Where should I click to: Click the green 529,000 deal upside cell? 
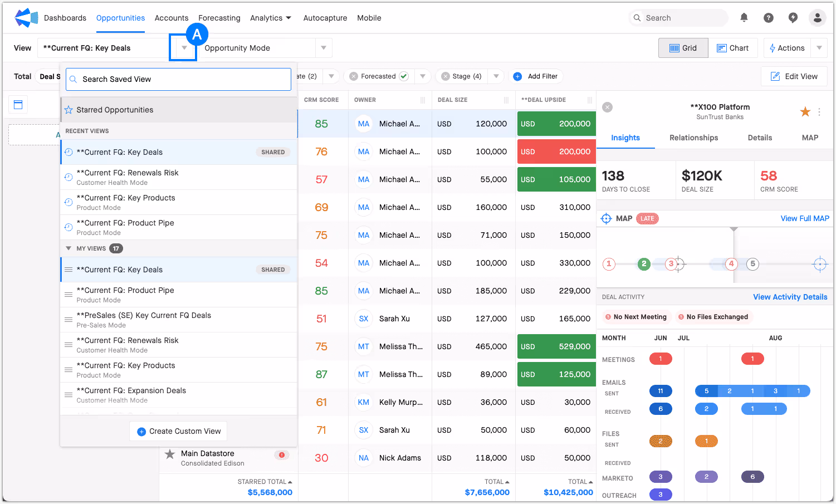[556, 346]
